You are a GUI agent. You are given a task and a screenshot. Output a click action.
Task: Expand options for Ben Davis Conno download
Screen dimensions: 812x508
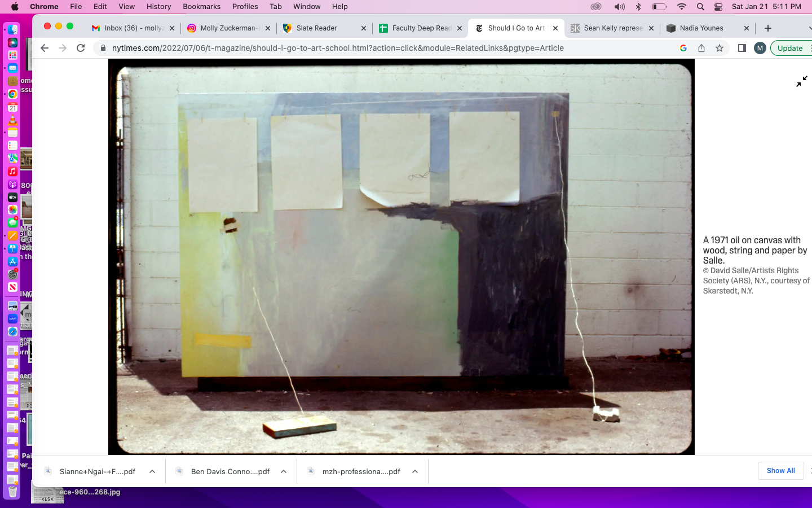tap(284, 471)
